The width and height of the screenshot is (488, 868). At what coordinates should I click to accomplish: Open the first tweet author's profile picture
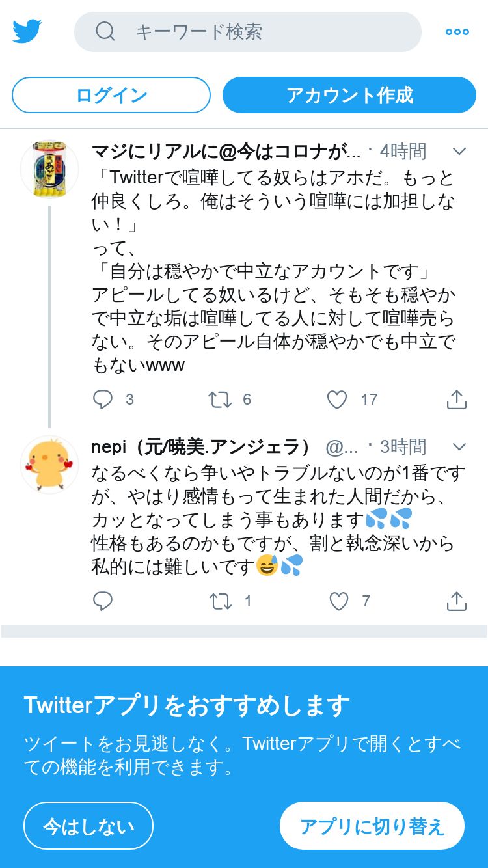click(49, 169)
